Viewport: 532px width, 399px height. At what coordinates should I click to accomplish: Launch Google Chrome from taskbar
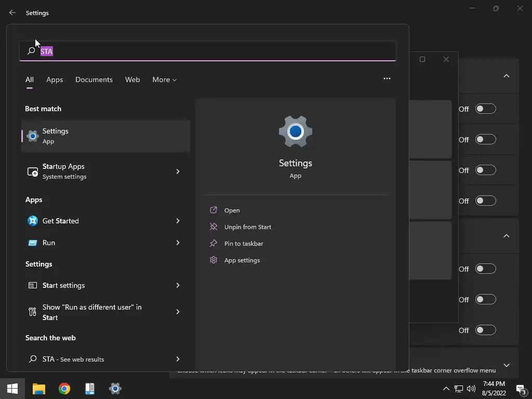pyautogui.click(x=64, y=389)
